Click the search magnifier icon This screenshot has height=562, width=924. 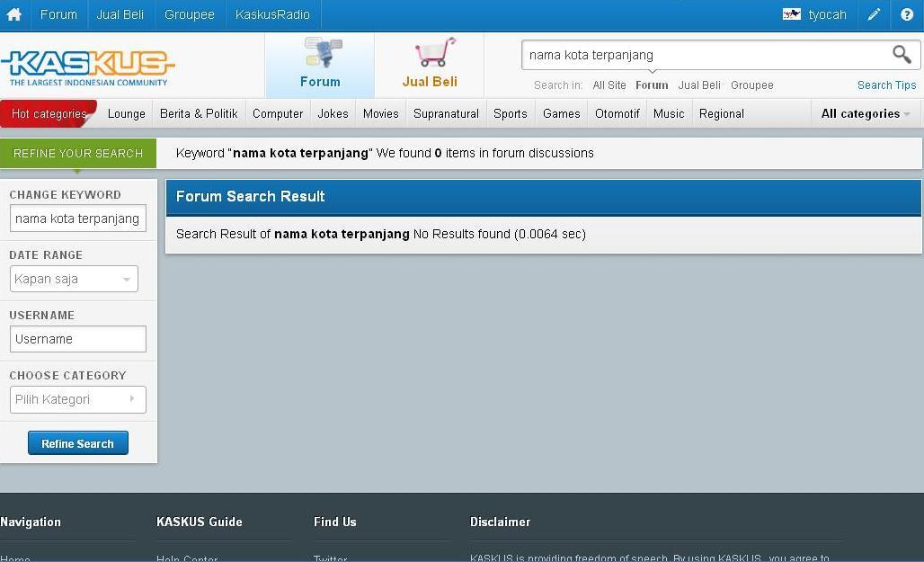coord(902,54)
